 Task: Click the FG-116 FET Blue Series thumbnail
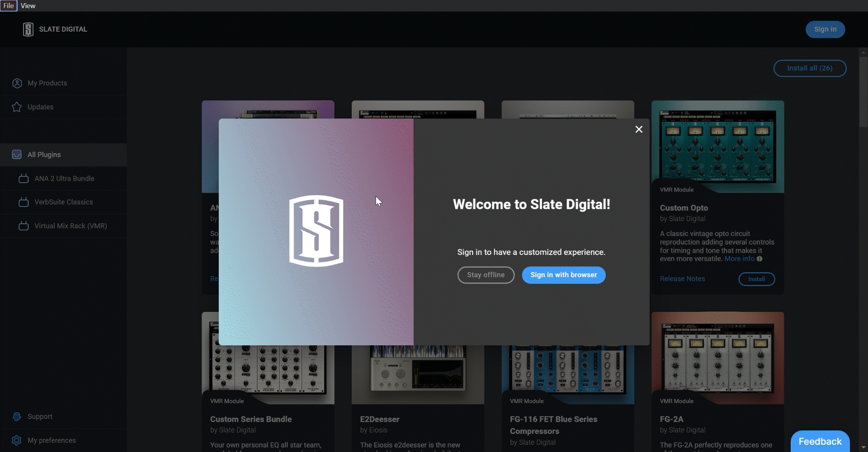click(x=567, y=374)
